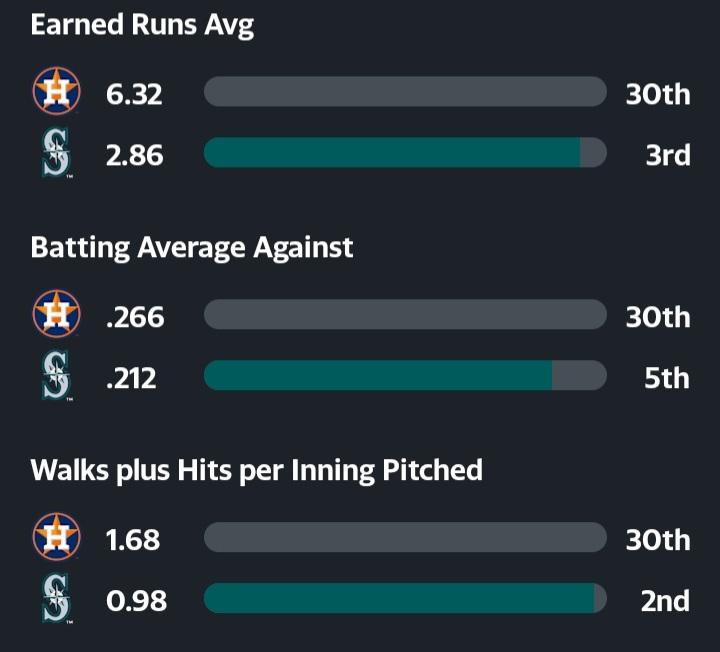Tap the Astros logo in Batting Average Against
Viewport: 720px width, 652px height.
click(56, 315)
